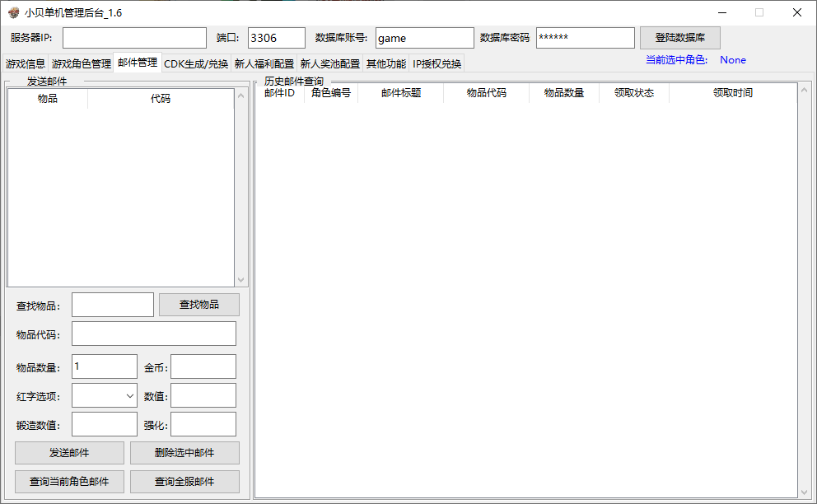This screenshot has width=817, height=504.
Task: Click the 数据库账号 field containing game
Action: 425,38
